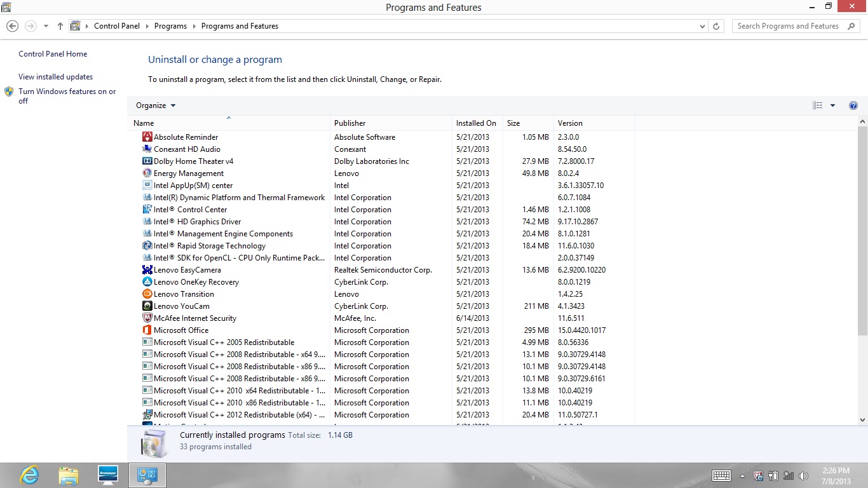Select Intel SDK for OpenCL row
The height and width of the screenshot is (488, 868).
388,258
